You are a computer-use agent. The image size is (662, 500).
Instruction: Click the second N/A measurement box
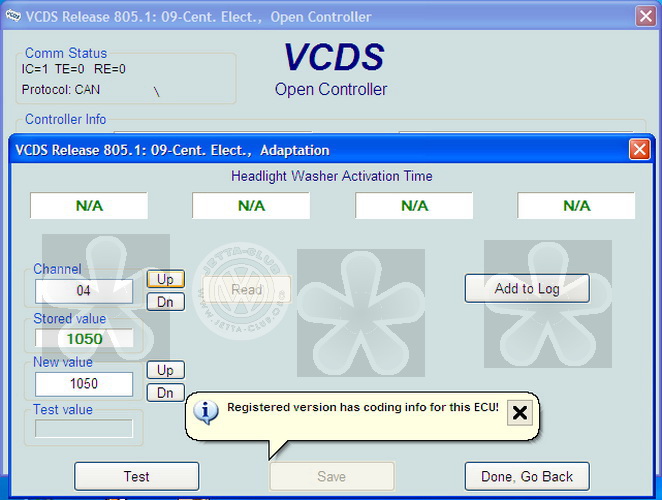pos(251,206)
